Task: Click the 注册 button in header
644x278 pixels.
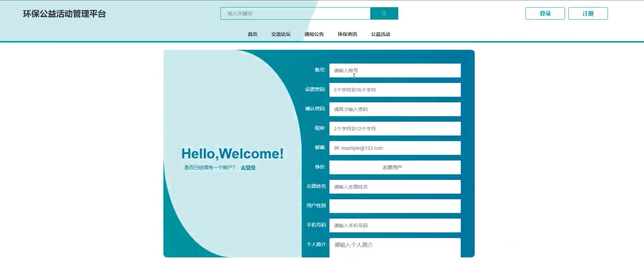Action: [x=588, y=13]
